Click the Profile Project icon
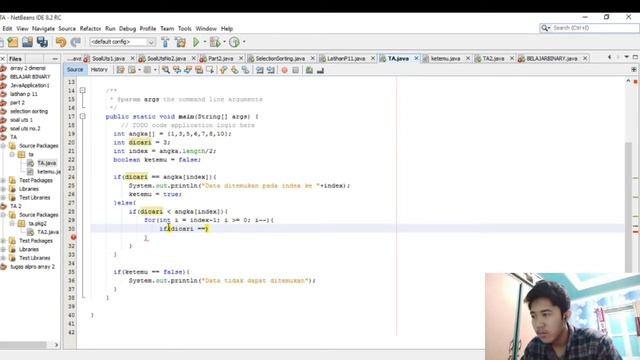This screenshot has height=360, width=640. click(x=234, y=42)
